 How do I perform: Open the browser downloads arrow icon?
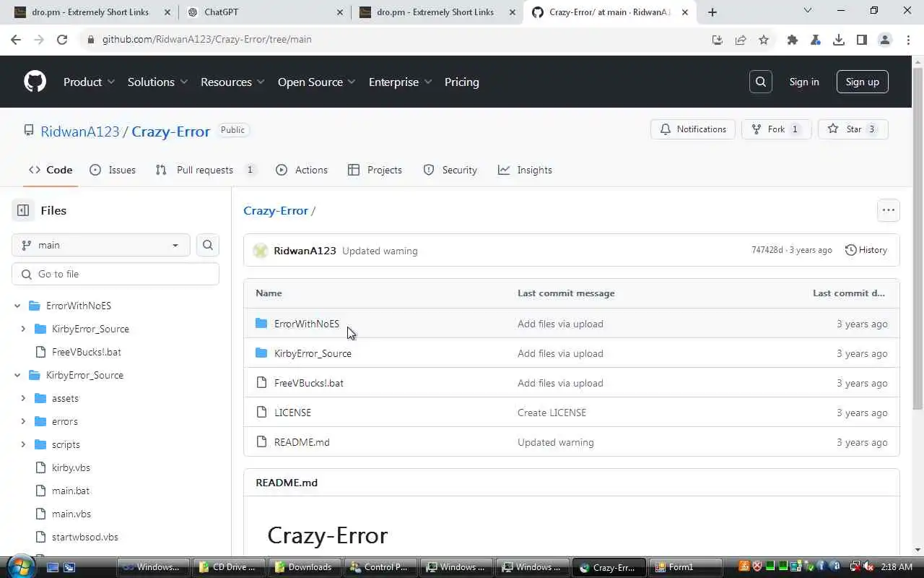point(839,40)
